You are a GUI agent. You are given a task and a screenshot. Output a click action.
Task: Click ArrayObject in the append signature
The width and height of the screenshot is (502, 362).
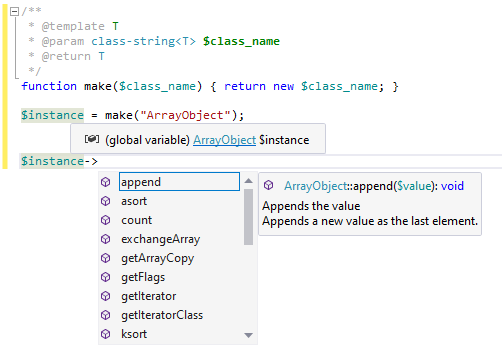click(x=316, y=186)
